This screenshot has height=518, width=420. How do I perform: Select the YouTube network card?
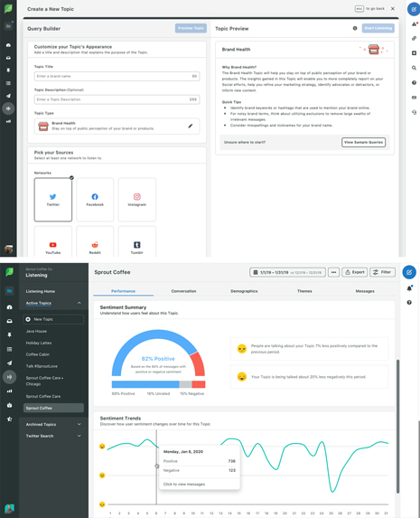[x=52, y=241]
